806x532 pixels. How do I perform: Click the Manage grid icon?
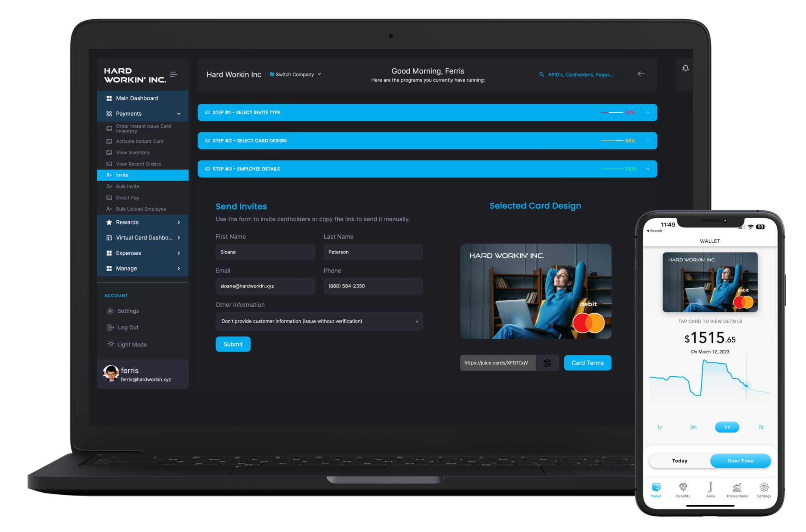coord(109,268)
